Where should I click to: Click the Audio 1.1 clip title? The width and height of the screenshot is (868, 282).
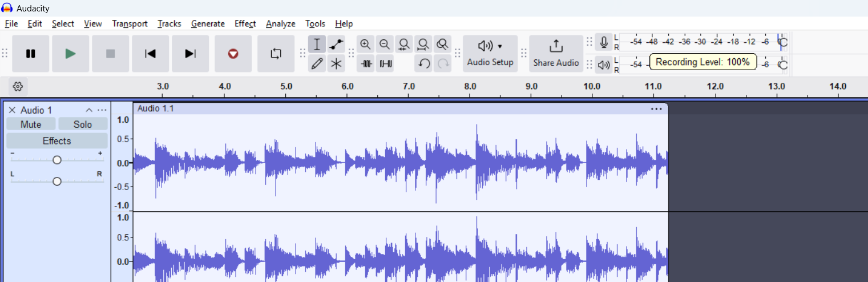click(x=155, y=108)
